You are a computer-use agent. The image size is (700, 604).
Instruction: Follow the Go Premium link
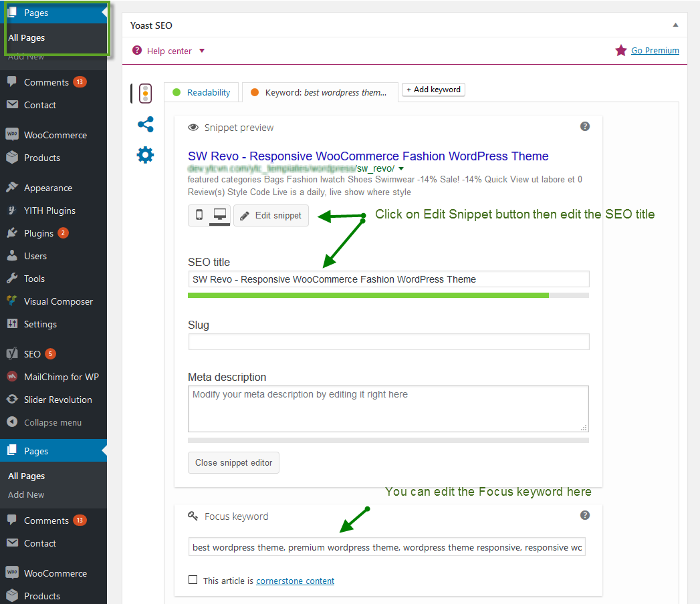pyautogui.click(x=655, y=50)
